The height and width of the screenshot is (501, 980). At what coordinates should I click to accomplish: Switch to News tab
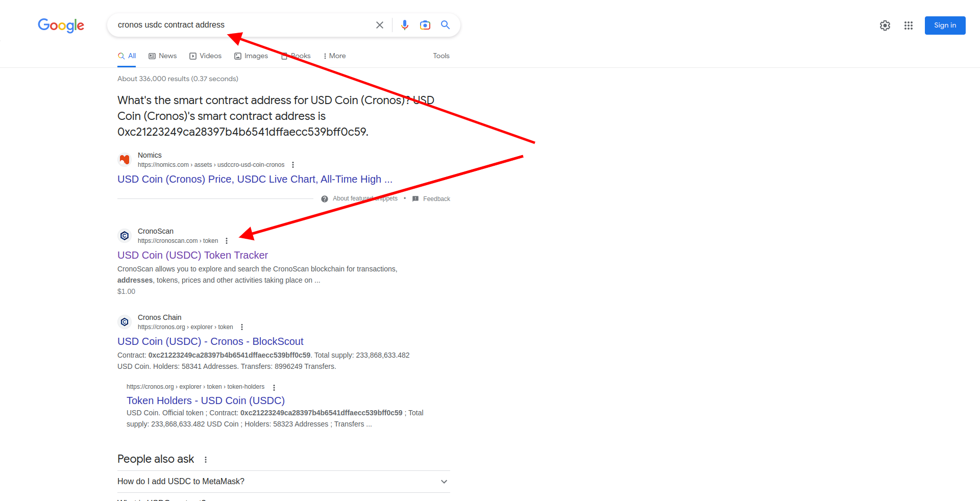[163, 56]
